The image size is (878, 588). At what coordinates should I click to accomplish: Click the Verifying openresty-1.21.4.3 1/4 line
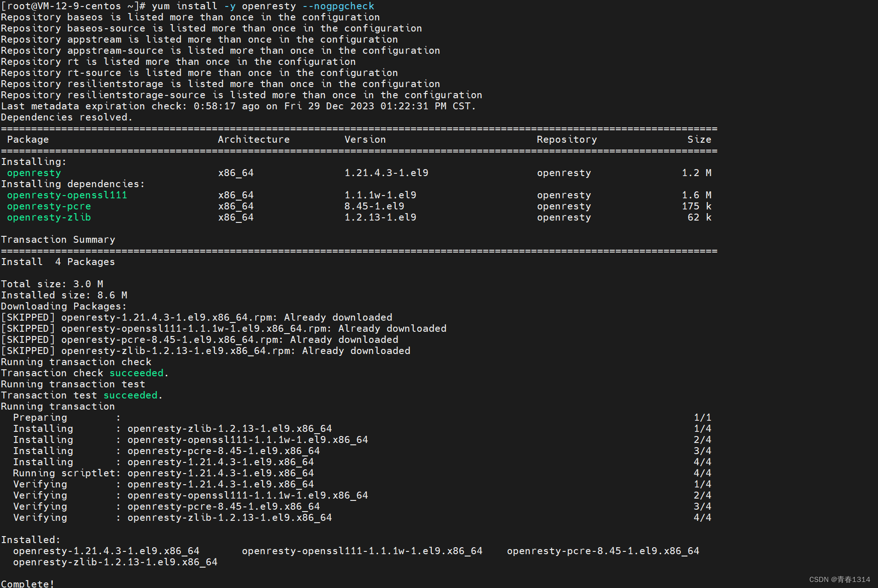tap(362, 484)
